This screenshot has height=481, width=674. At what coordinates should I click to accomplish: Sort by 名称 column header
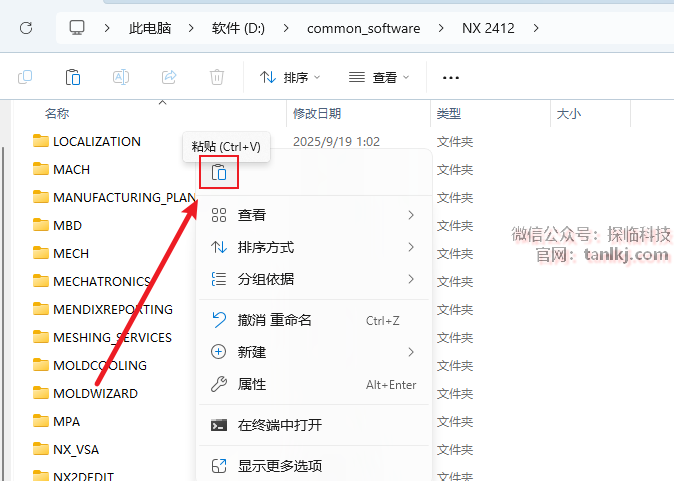(x=57, y=113)
